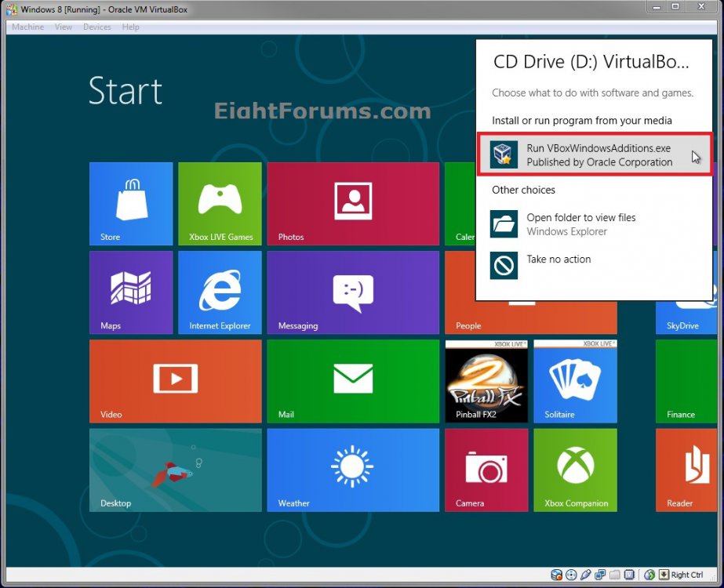Run VBoxWindowsAdditions.exe from the autoplay popup
The image size is (724, 588).
coord(594,154)
